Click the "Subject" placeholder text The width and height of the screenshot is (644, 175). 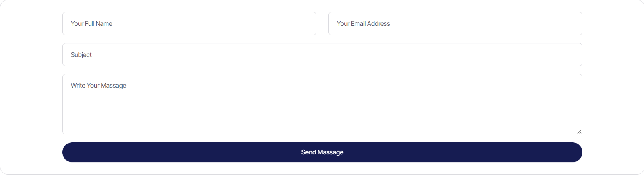tap(81, 55)
